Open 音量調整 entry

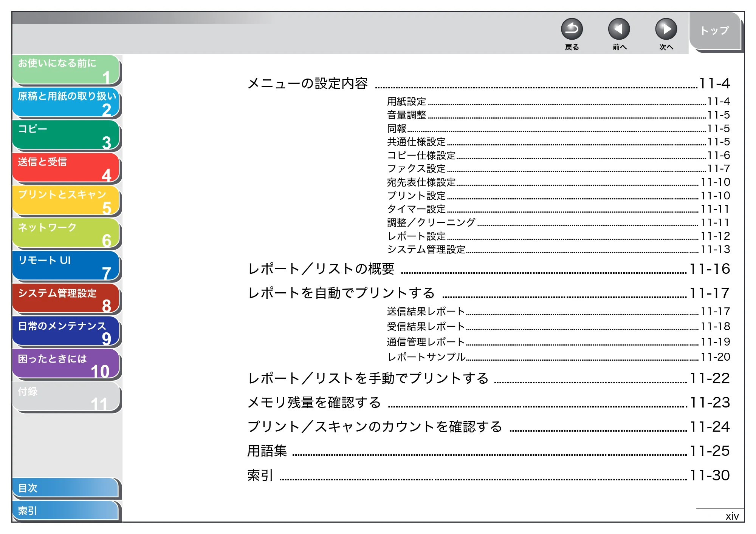coord(558,115)
